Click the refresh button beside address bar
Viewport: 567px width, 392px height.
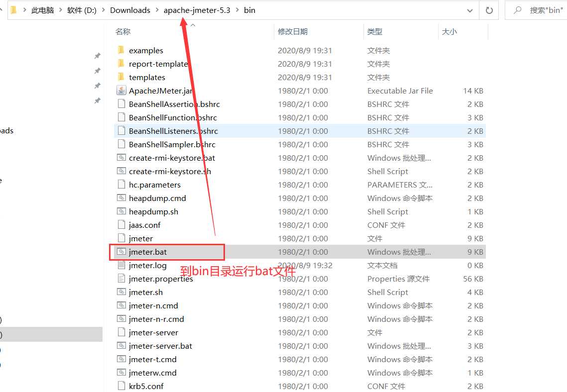pos(489,10)
